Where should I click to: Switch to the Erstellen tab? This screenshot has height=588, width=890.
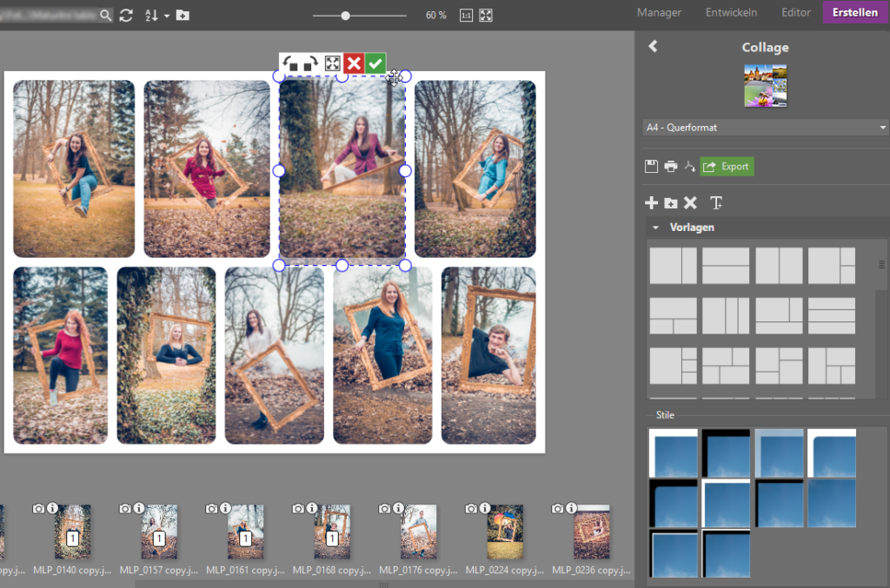(855, 12)
